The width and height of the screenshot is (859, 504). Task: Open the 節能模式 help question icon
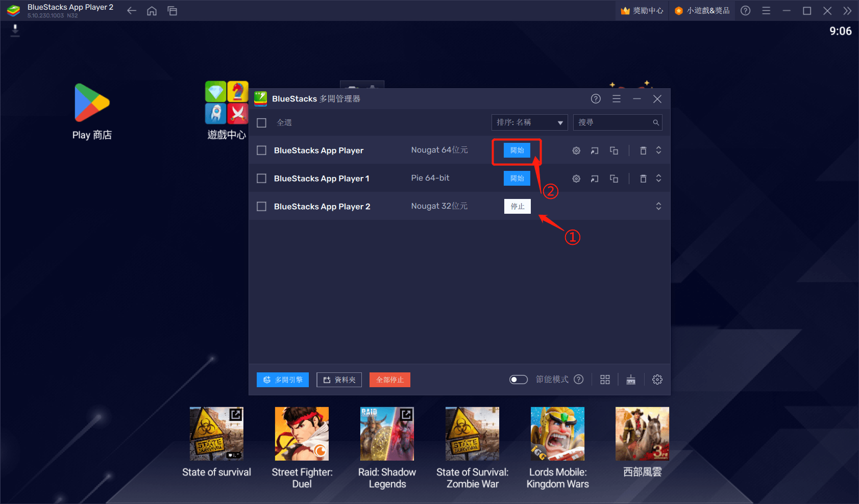[579, 379]
